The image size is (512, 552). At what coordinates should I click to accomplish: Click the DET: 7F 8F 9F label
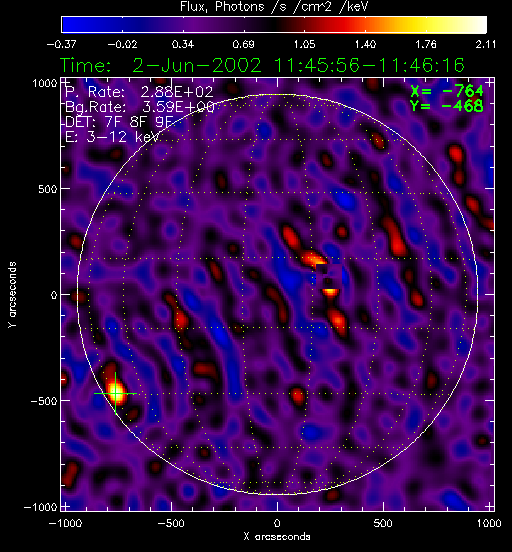coord(120,122)
